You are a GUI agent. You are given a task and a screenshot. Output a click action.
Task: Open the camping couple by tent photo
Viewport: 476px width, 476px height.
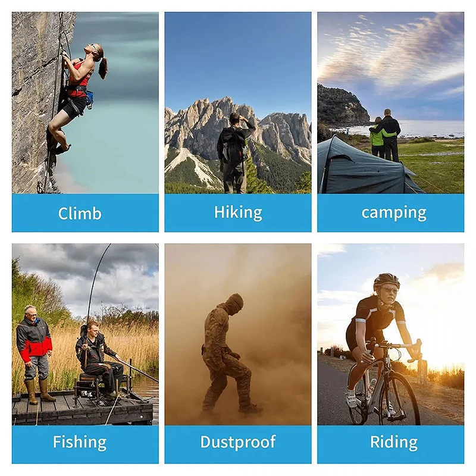[391, 103]
